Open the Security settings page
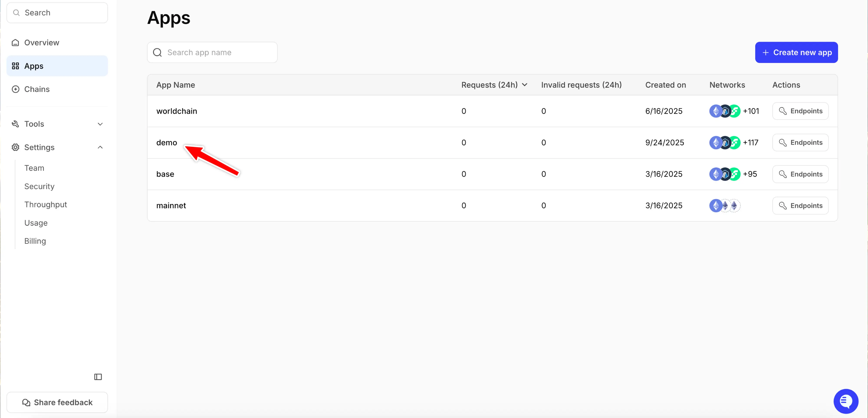The image size is (868, 418). [39, 186]
